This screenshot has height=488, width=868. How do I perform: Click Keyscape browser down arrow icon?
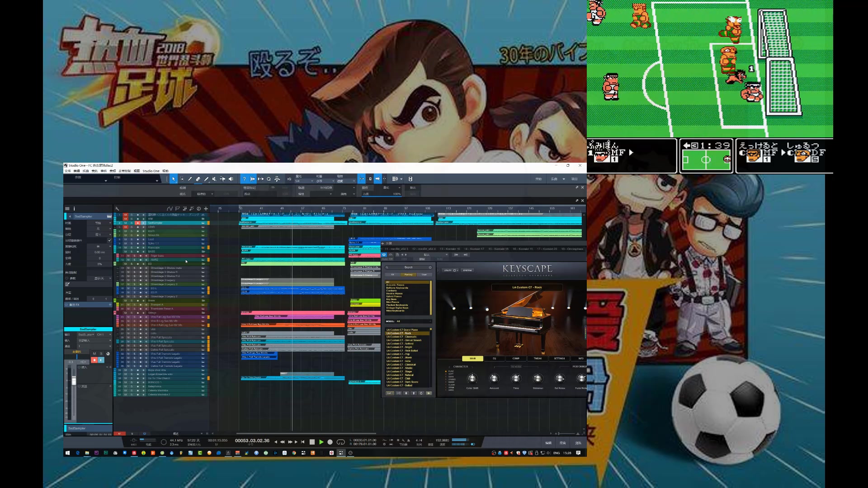click(x=406, y=393)
